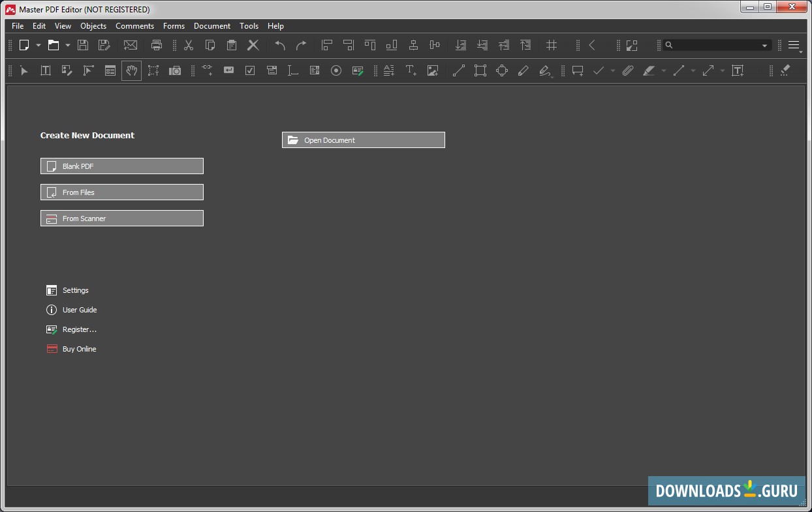Expand the Highlight tool dropdown arrow
This screenshot has width=812, height=512.
click(x=664, y=71)
